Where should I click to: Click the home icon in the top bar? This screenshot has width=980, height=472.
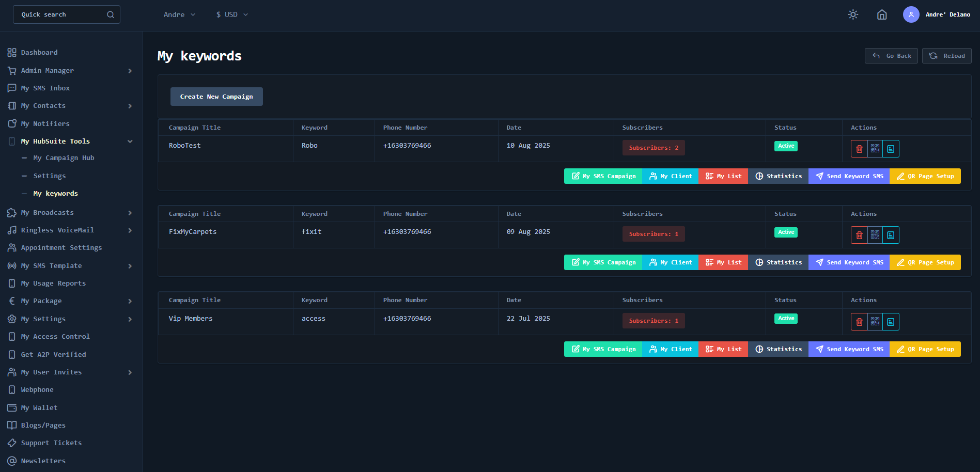coord(882,14)
